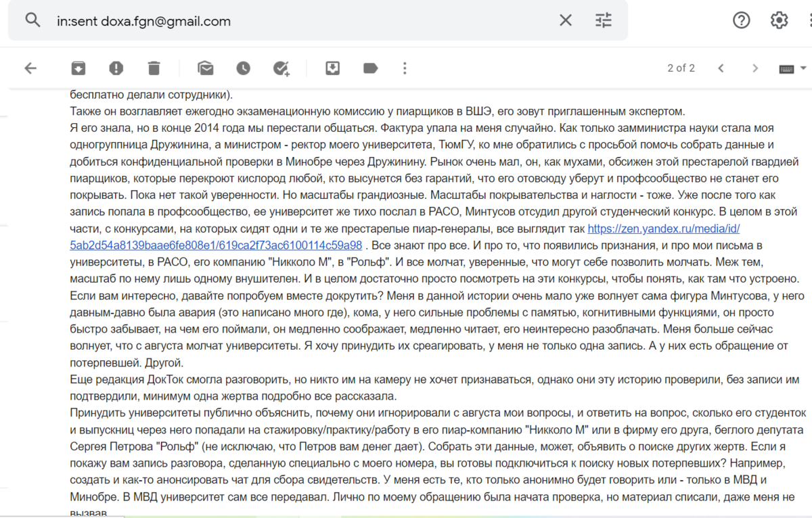Viewport: 812px width, 518px height.
Task: Mark the message as unread
Action: 206,68
